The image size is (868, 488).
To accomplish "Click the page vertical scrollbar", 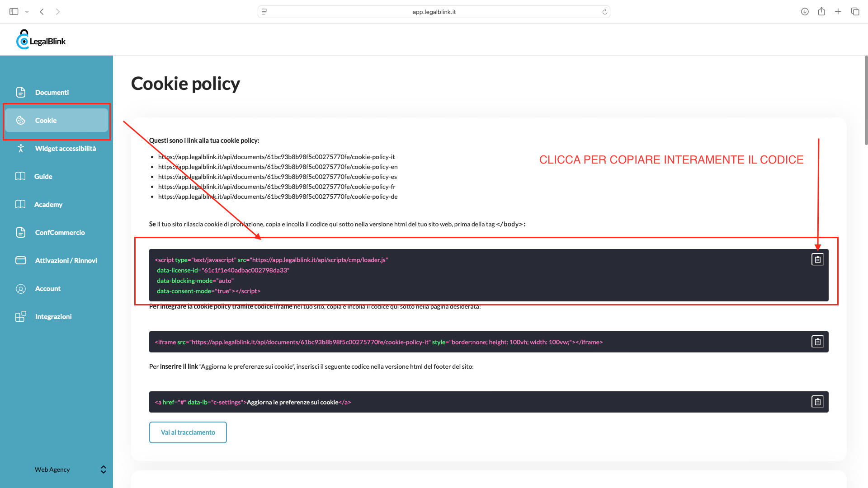I will 866,100.
